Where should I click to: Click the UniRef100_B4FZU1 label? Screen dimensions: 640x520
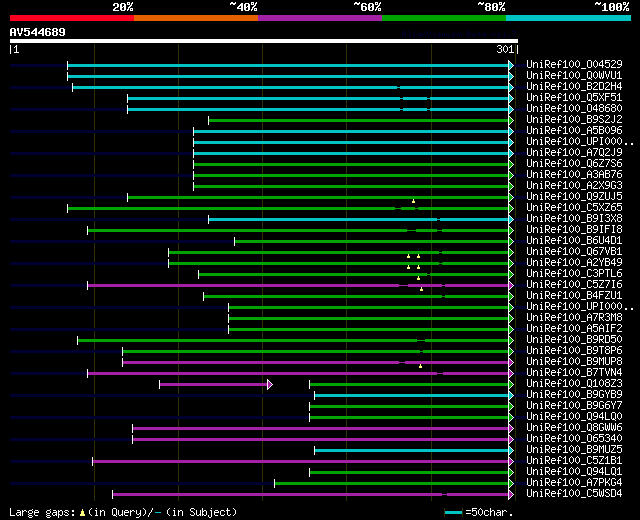pyautogui.click(x=574, y=296)
